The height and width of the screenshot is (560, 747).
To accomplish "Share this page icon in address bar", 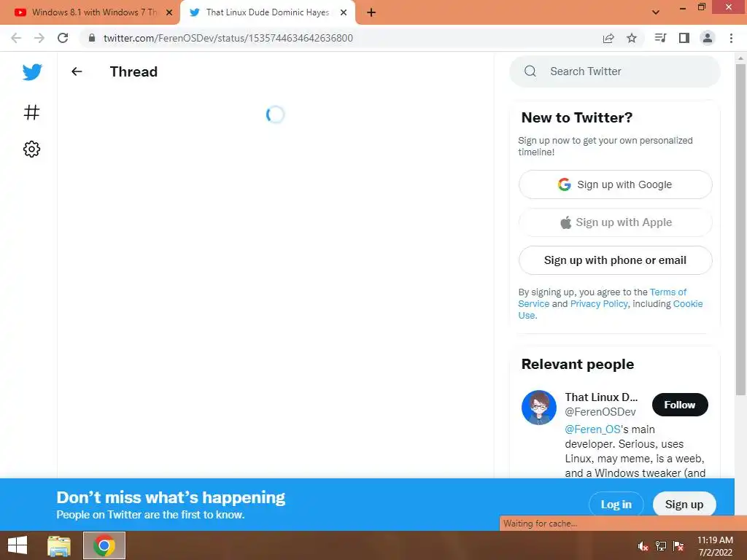I will [608, 38].
